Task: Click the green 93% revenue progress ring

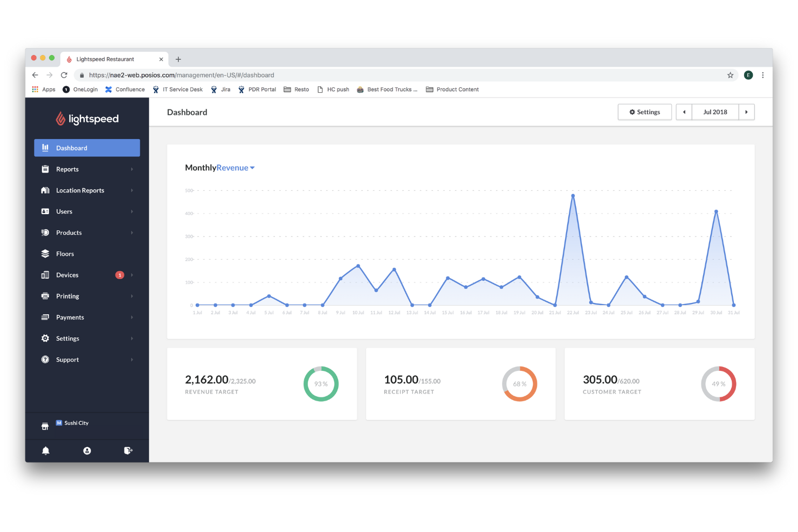Action: click(321, 384)
